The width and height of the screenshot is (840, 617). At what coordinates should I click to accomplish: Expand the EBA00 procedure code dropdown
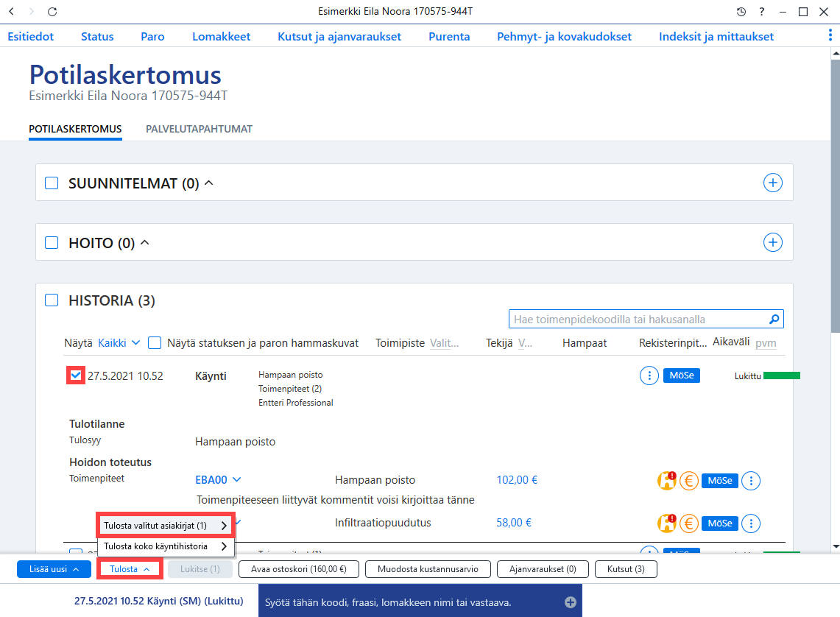pos(218,480)
